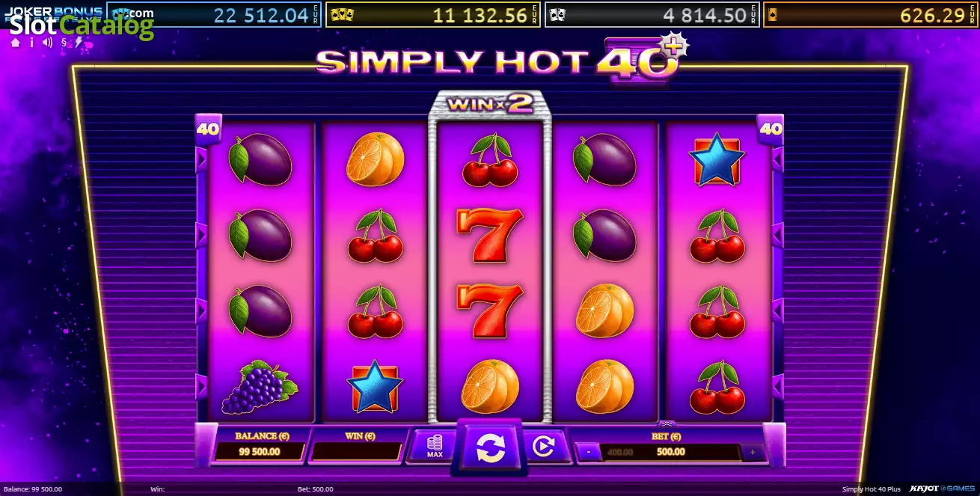Open rules via the paragraph symbol icon
Viewport: 980px width, 496px height.
64,43
